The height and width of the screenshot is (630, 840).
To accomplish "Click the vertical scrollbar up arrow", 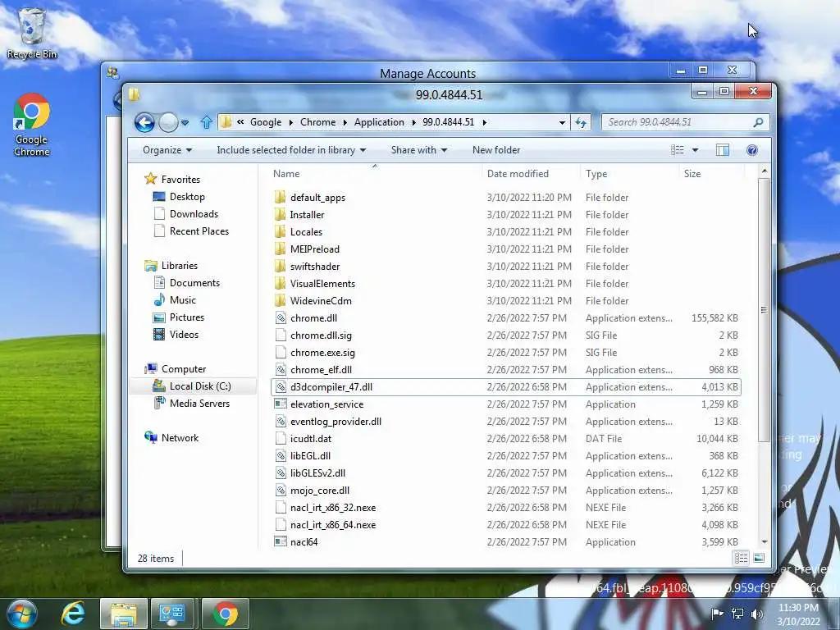I will (765, 171).
